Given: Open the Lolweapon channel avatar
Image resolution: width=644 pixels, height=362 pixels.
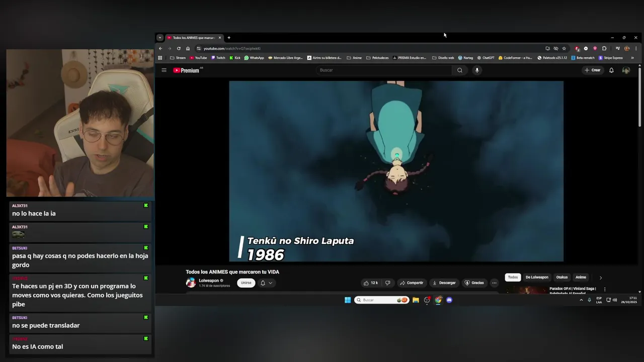Looking at the screenshot, I should 191,283.
